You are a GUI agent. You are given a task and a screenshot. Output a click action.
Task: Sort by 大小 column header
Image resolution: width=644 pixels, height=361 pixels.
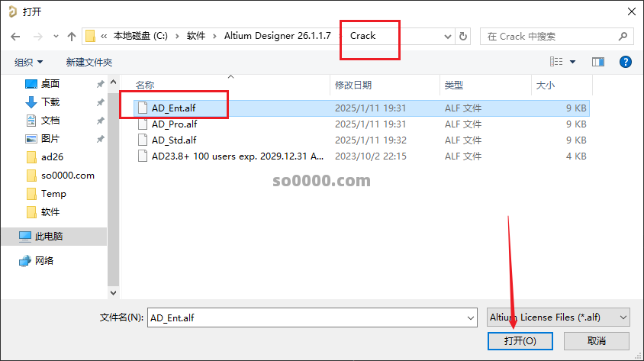click(546, 85)
